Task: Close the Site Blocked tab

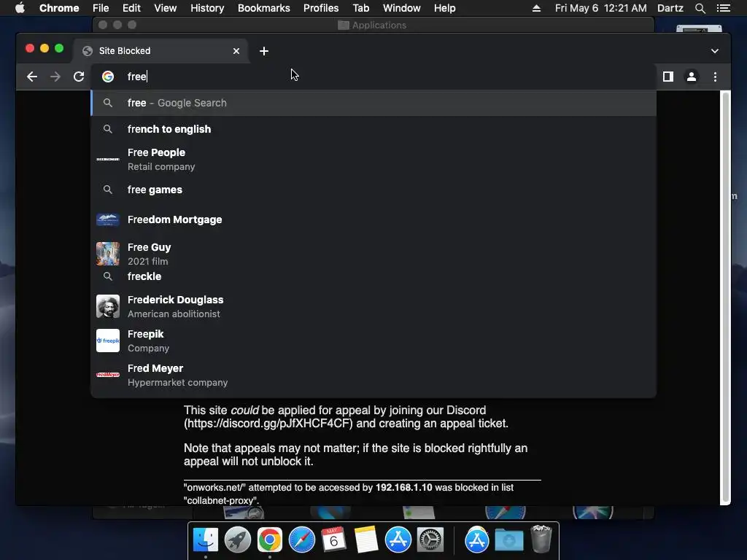Action: 236,51
